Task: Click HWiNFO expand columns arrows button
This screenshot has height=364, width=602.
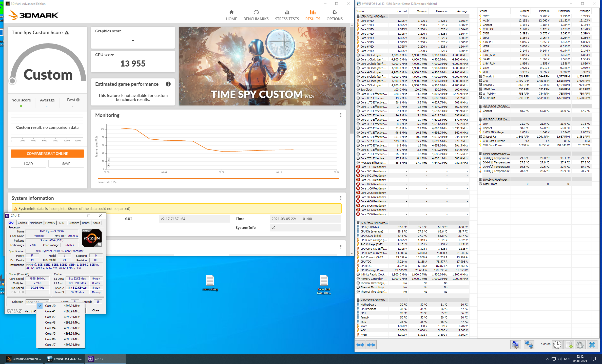Action: (360, 345)
